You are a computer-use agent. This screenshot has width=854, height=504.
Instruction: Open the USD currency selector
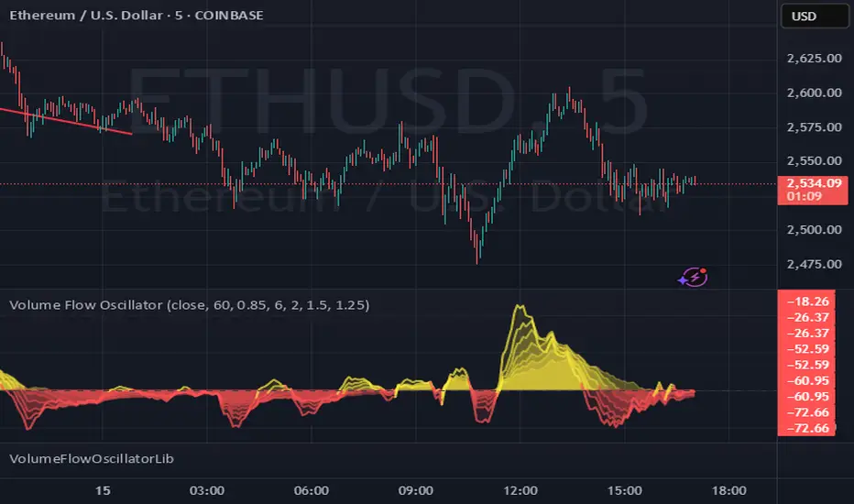coord(815,16)
